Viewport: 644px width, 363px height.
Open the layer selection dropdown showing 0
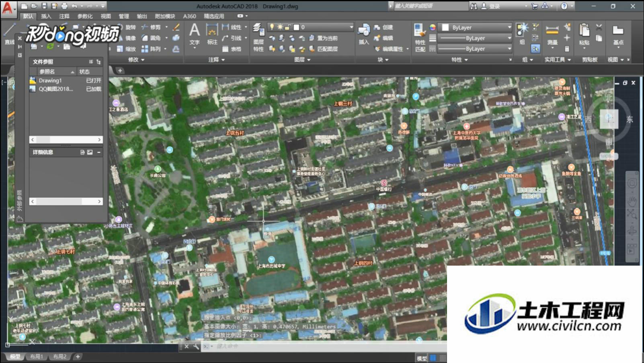[310, 27]
